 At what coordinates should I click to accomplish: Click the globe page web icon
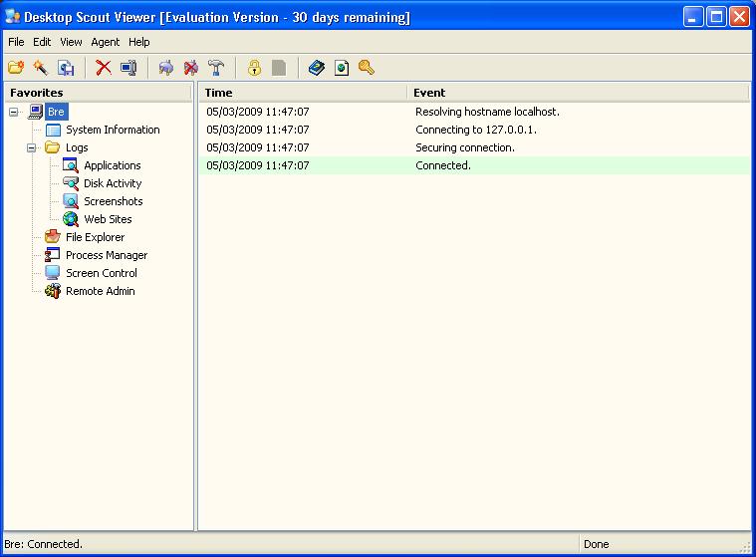(342, 68)
